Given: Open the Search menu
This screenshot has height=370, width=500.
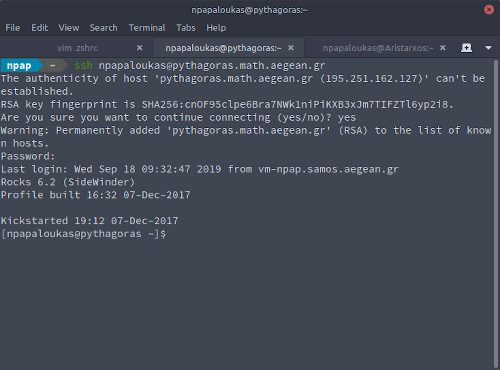Looking at the screenshot, I should 103,28.
